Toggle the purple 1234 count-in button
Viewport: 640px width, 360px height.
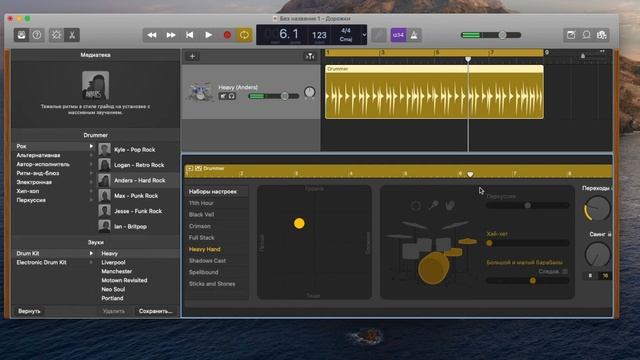tap(398, 35)
